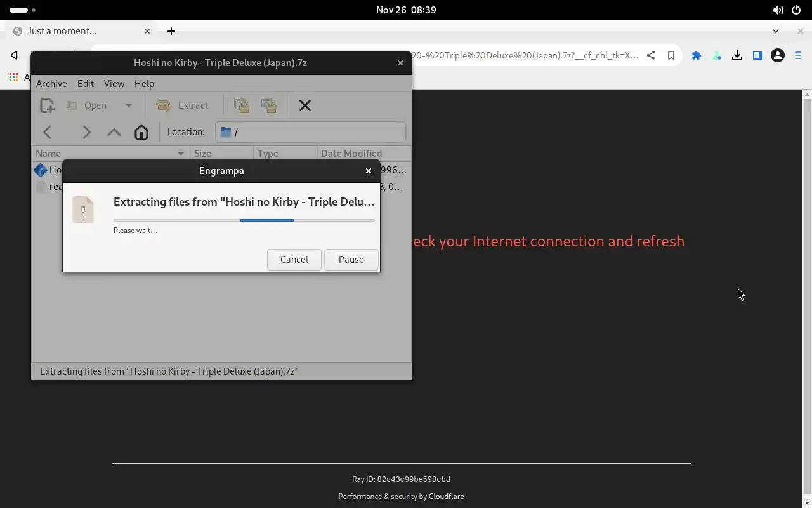Viewport: 812px width, 508px height.
Task: Open the Help menu
Action: pos(144,83)
